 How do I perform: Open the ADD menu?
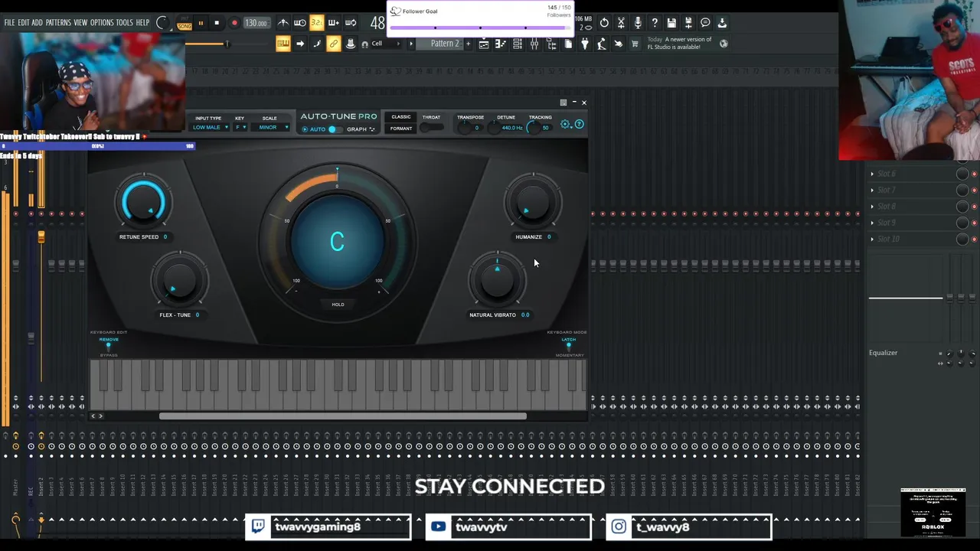coord(37,23)
